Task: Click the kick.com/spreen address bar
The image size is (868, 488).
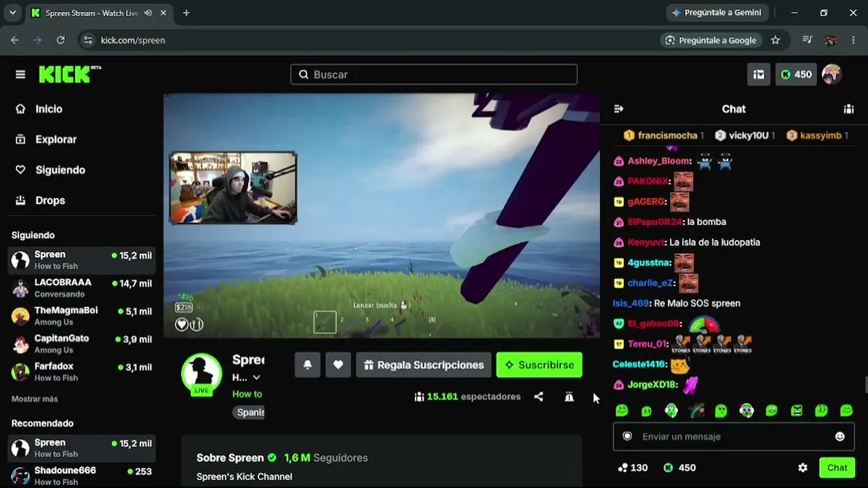Action: tap(133, 40)
